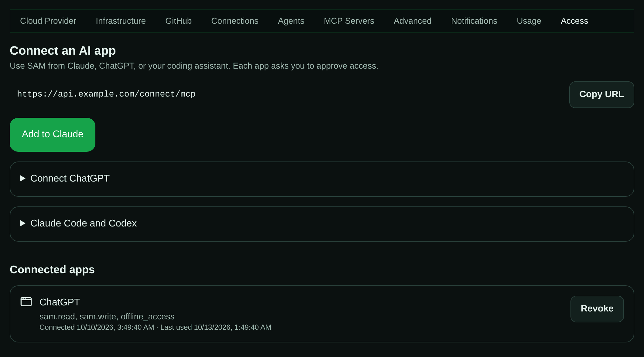
Task: Select the Access tab
Action: point(574,21)
